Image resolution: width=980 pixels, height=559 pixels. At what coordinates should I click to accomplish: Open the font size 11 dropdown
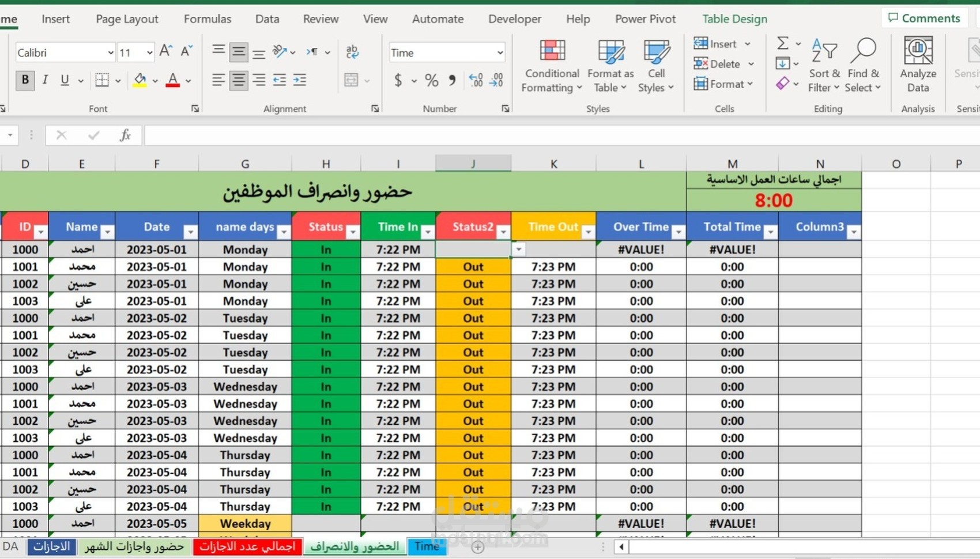tap(149, 53)
